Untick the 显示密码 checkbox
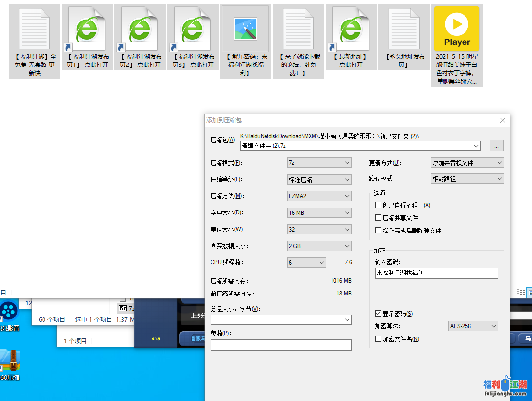 pos(378,314)
